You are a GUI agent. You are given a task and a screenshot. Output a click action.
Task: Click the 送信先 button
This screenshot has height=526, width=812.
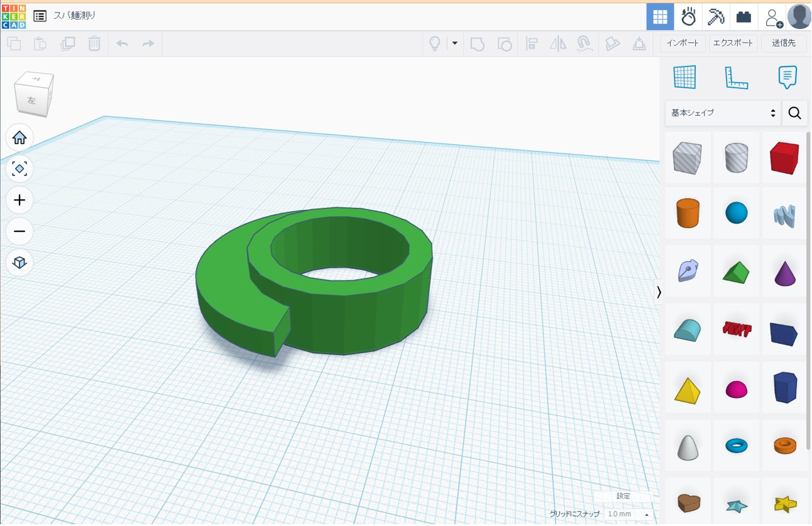point(784,43)
